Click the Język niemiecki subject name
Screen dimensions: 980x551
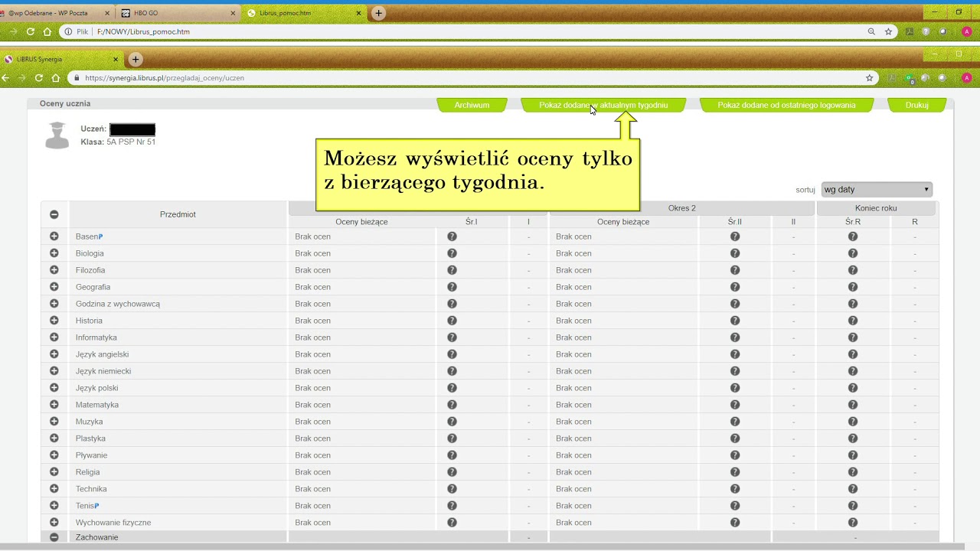click(x=103, y=371)
